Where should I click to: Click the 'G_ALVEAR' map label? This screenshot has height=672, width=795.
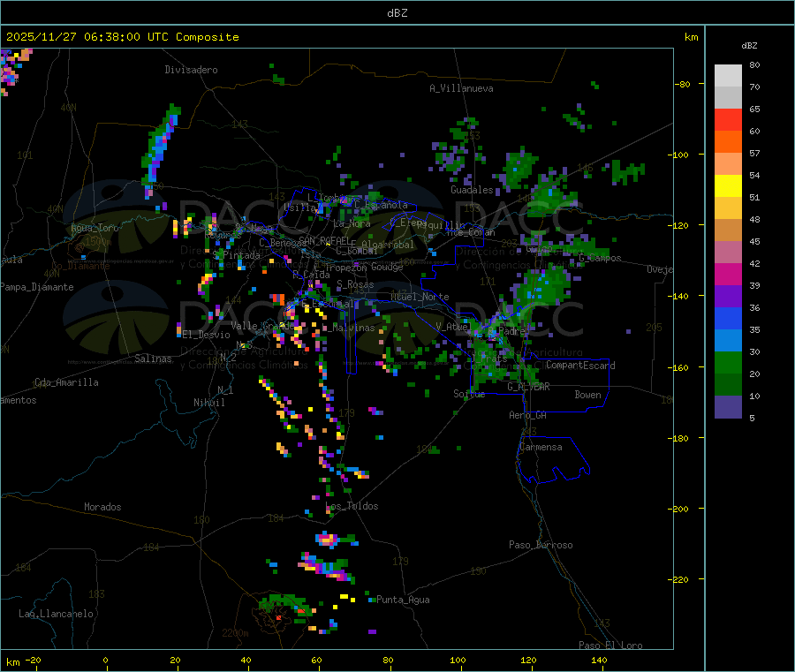point(529,387)
